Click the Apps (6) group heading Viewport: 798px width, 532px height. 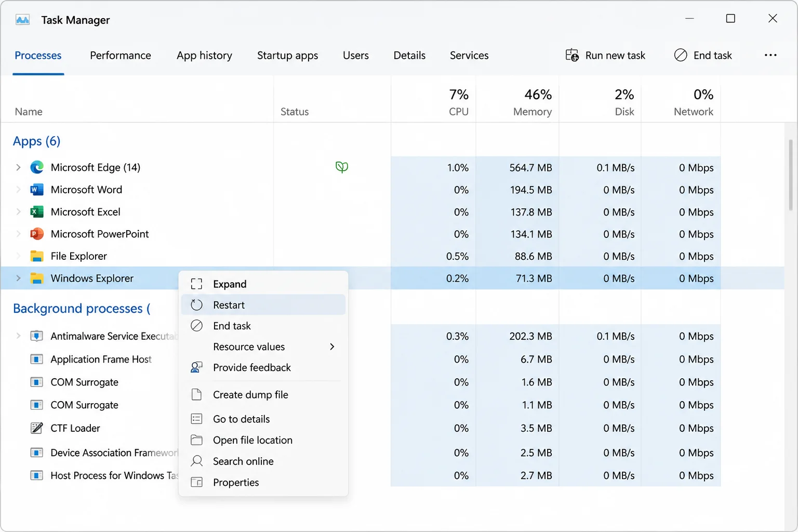36,141
